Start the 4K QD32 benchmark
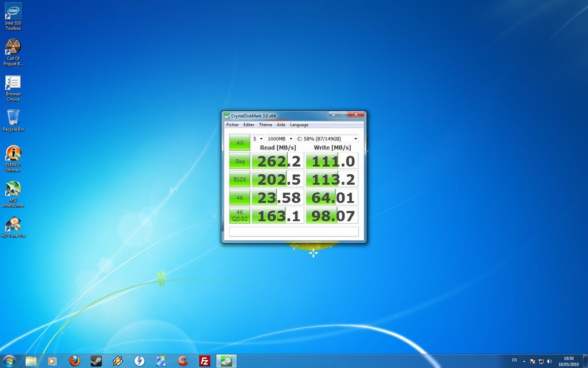The image size is (588, 368). [x=239, y=215]
